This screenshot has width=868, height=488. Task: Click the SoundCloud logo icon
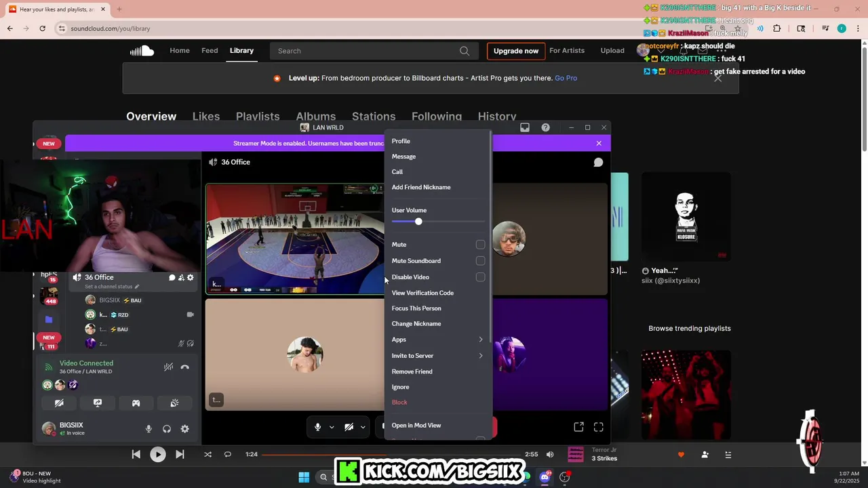(x=142, y=51)
